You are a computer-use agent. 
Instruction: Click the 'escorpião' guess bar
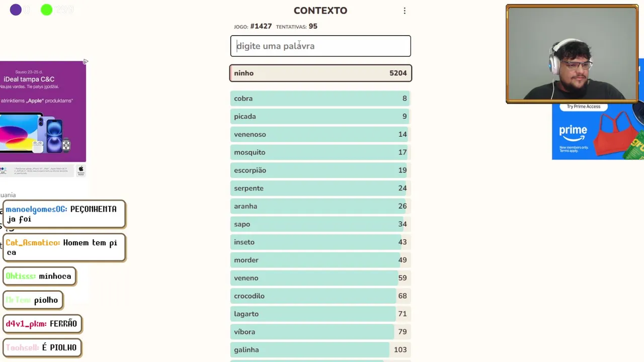320,170
